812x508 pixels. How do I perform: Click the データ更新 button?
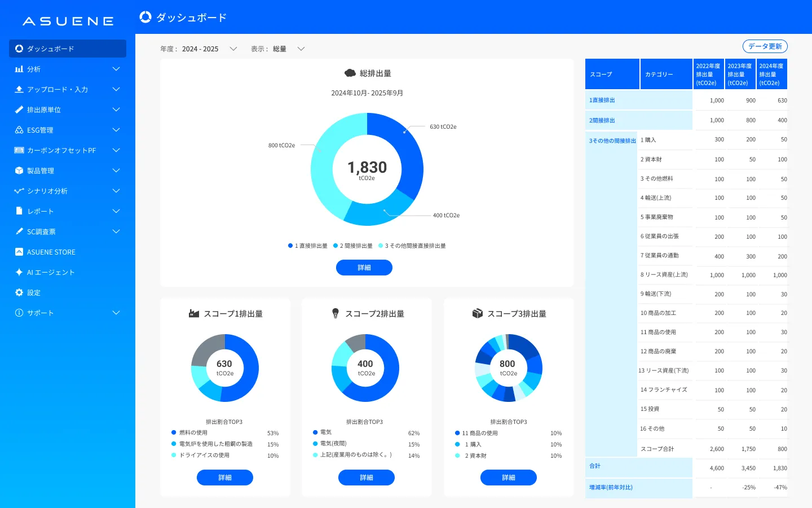(765, 46)
